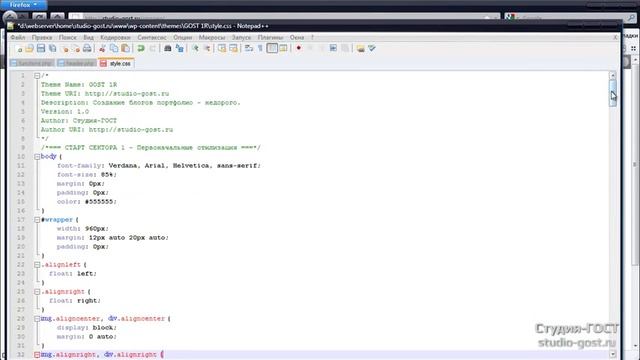Open the Правка menu

[x=42, y=37]
